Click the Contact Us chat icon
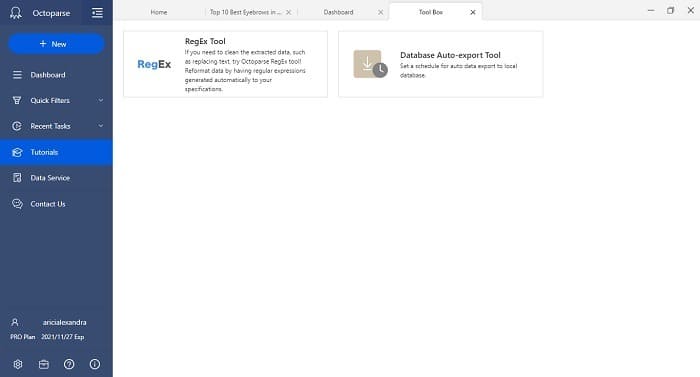 (x=17, y=204)
